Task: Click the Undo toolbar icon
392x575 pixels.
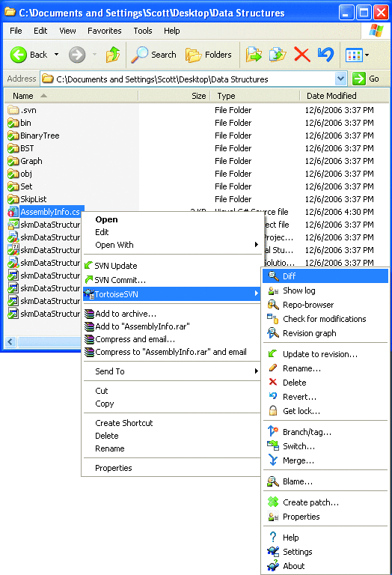Action: (x=325, y=55)
